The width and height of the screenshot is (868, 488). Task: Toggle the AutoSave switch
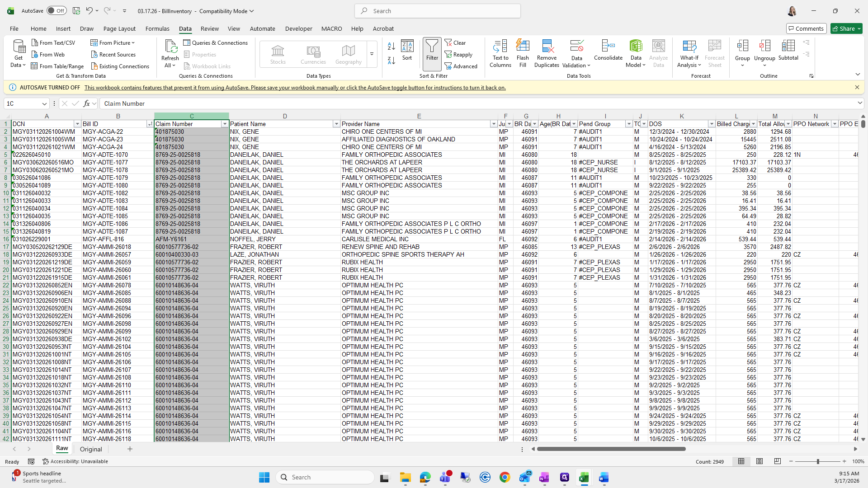coord(57,11)
